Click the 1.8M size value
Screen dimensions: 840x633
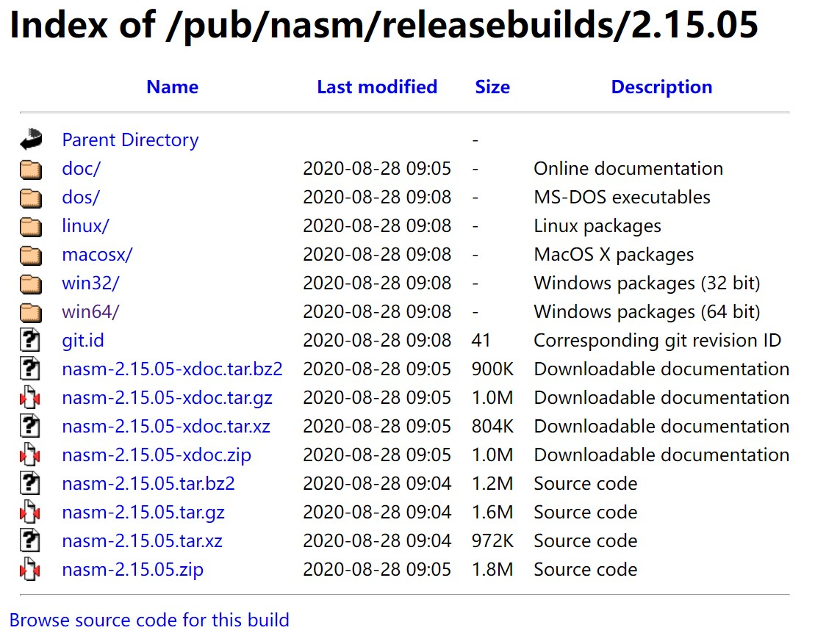tap(492, 569)
